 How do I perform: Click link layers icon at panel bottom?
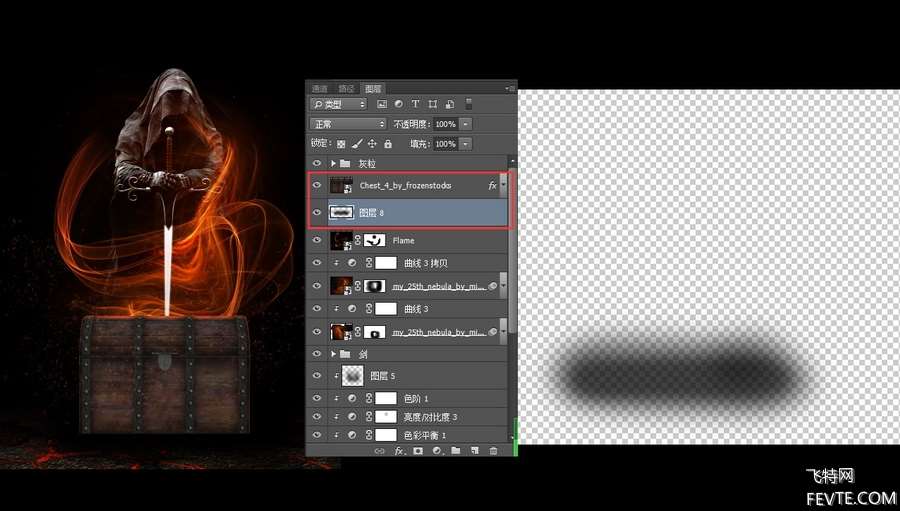[379, 451]
